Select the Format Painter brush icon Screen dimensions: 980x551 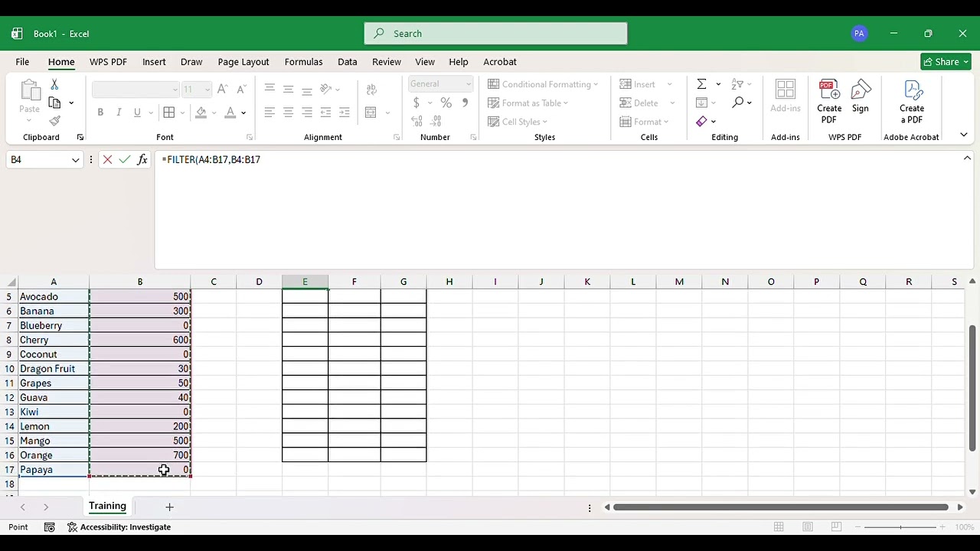[54, 121]
